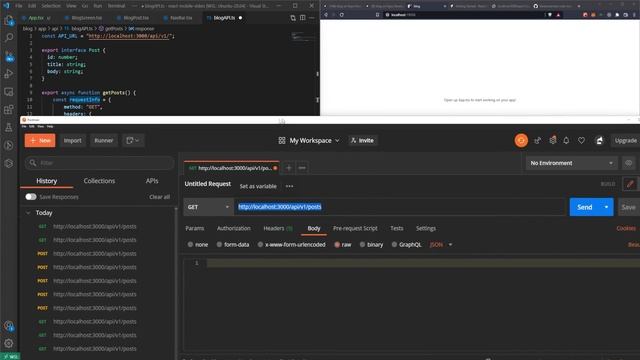The image size is (640, 360).
Task: Click the New button in Postman
Action: click(40, 140)
